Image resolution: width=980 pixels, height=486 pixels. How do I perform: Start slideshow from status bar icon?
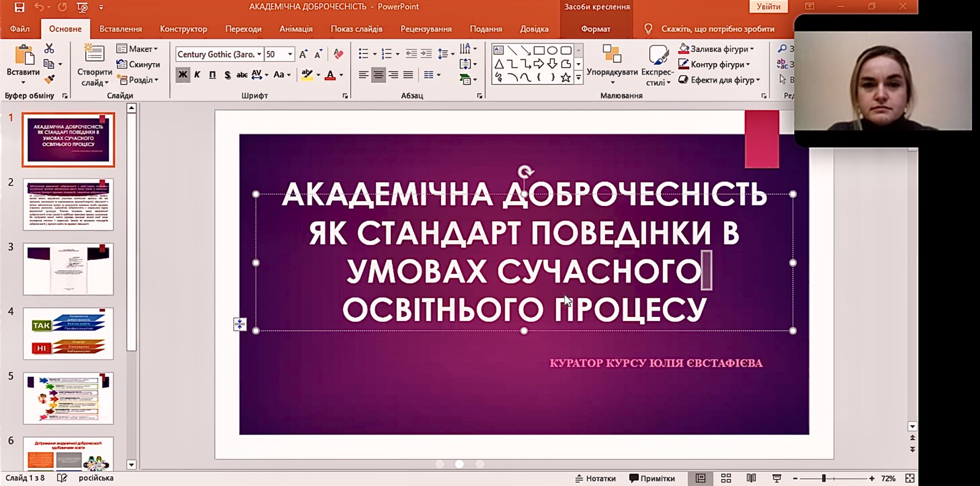(777, 478)
